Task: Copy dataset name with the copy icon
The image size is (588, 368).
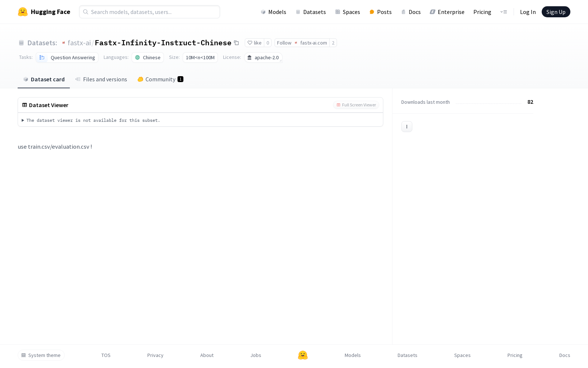Action: coord(236,43)
